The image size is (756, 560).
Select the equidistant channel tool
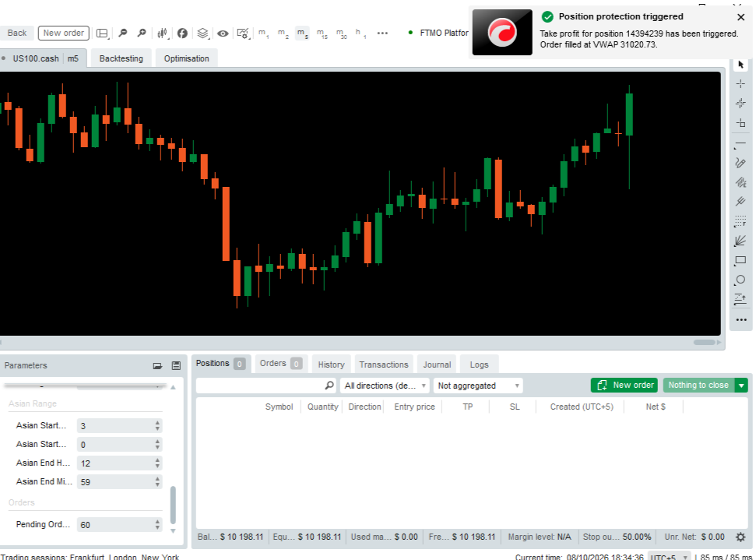click(x=740, y=181)
